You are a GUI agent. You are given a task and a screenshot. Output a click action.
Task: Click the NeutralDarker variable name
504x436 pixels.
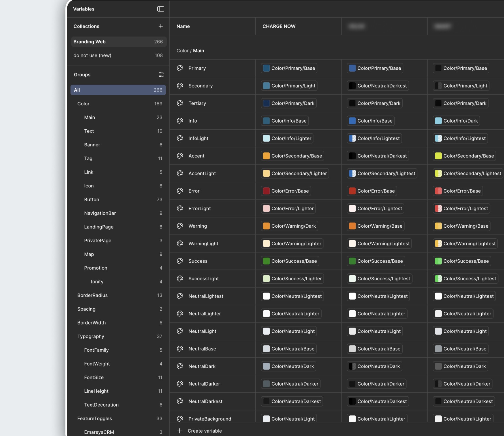point(204,384)
